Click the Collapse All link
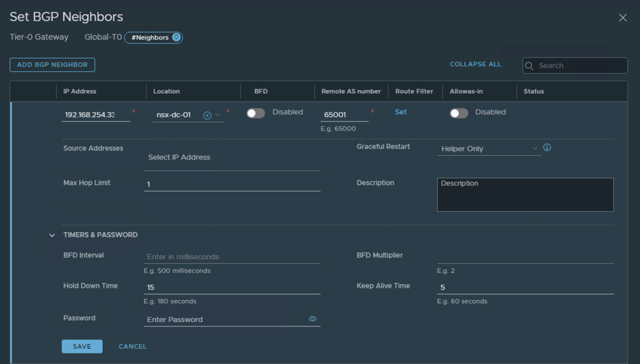The image size is (640, 364). [475, 64]
